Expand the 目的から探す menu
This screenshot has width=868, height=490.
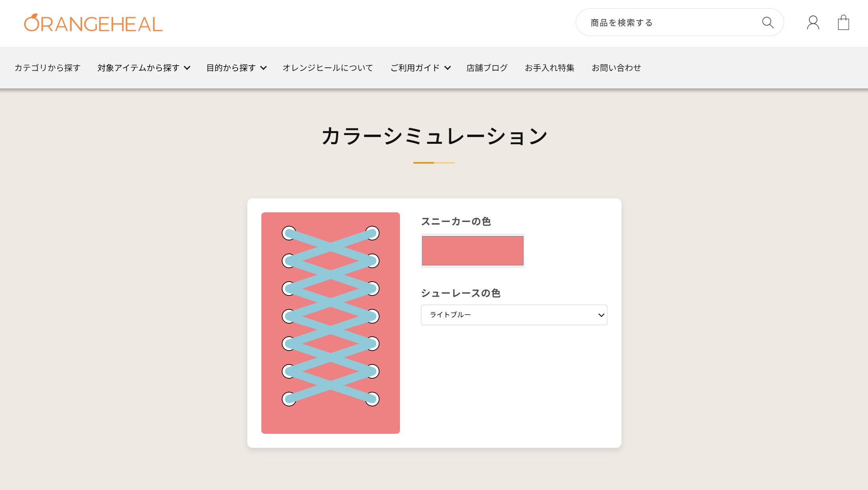[x=236, y=68]
